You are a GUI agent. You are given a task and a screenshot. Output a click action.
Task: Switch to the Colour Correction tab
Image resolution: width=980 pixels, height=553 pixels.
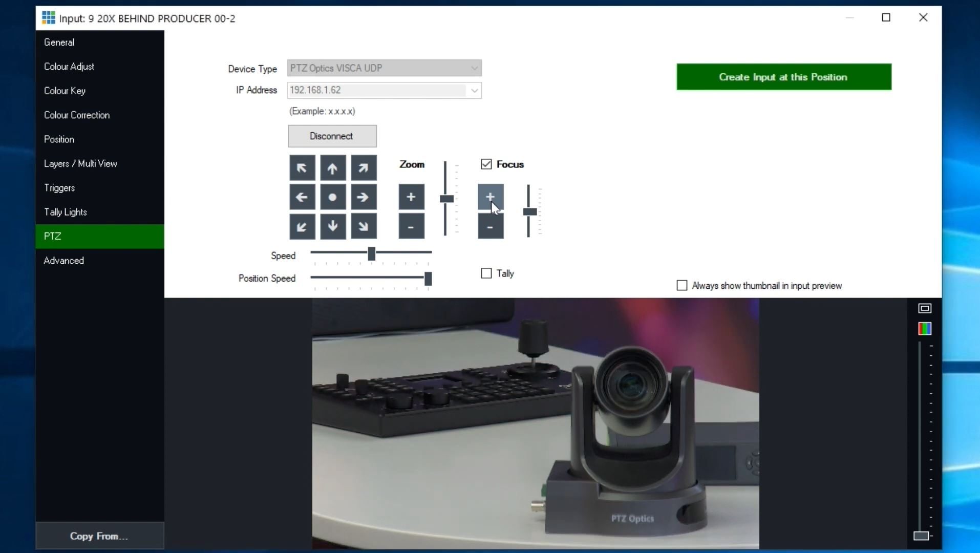point(100,115)
